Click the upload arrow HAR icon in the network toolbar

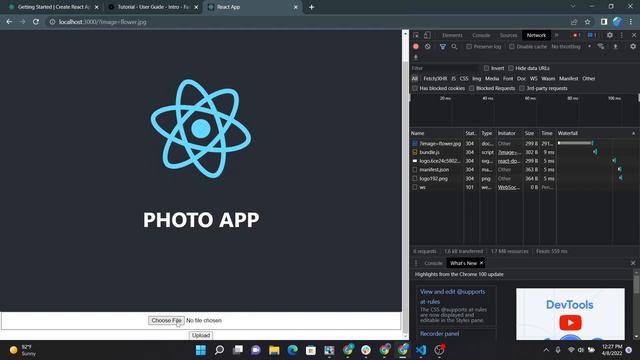tap(616, 47)
